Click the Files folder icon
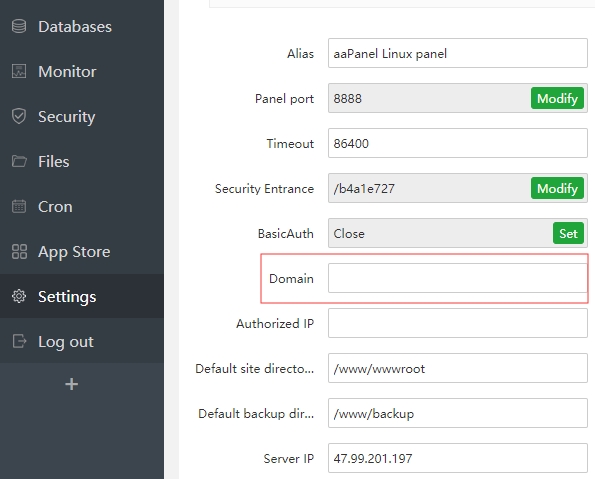595x479 pixels. point(19,161)
